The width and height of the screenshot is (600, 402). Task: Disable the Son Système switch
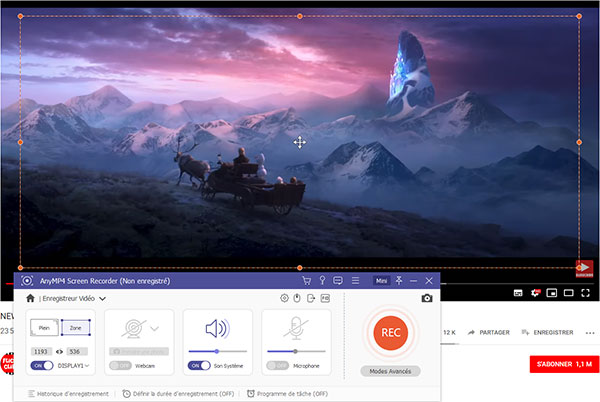click(200, 366)
